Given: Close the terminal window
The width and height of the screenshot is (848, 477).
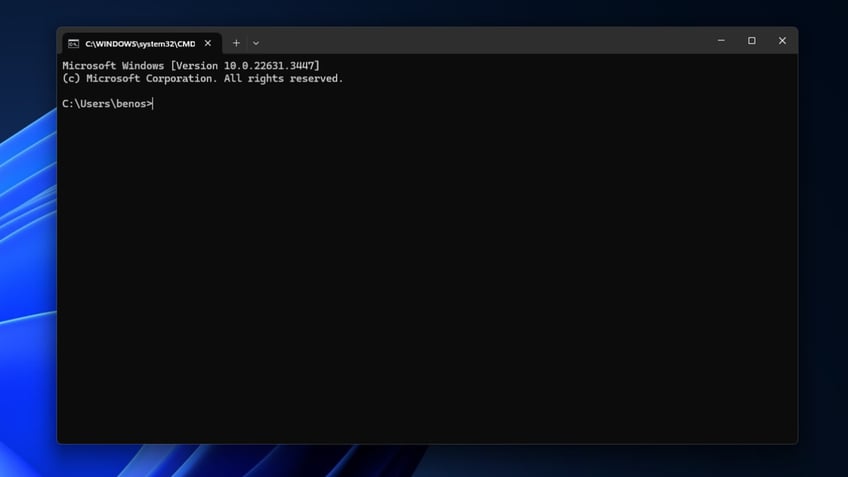Looking at the screenshot, I should point(782,41).
